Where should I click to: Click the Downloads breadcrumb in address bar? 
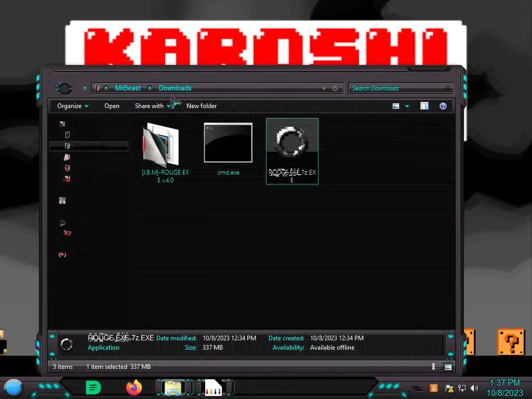click(x=175, y=88)
